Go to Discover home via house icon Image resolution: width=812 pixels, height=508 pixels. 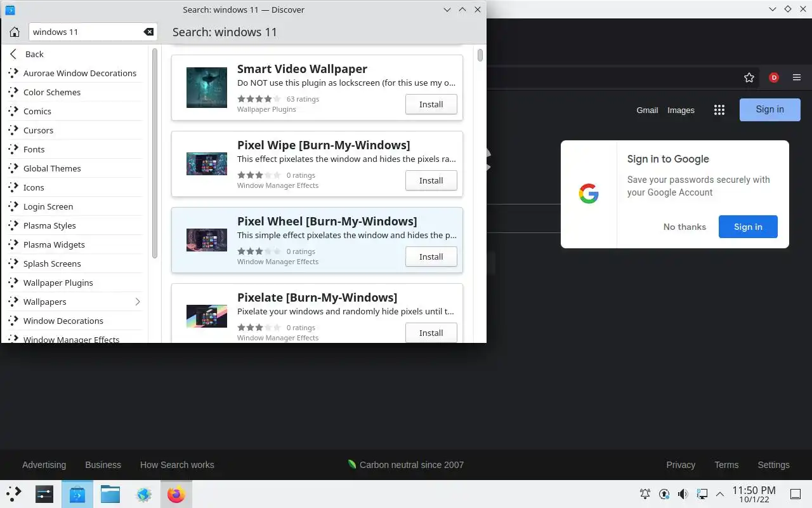15,32
